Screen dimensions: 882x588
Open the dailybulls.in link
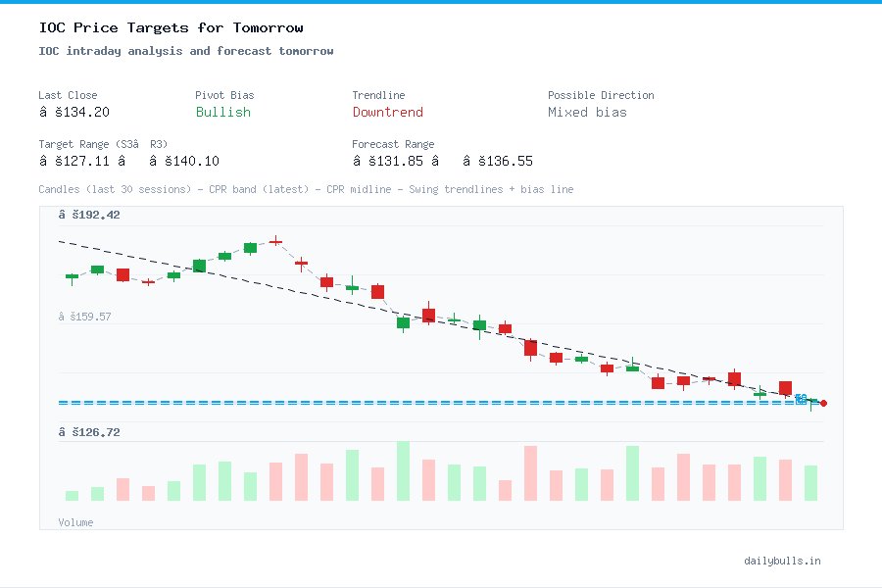click(x=783, y=561)
